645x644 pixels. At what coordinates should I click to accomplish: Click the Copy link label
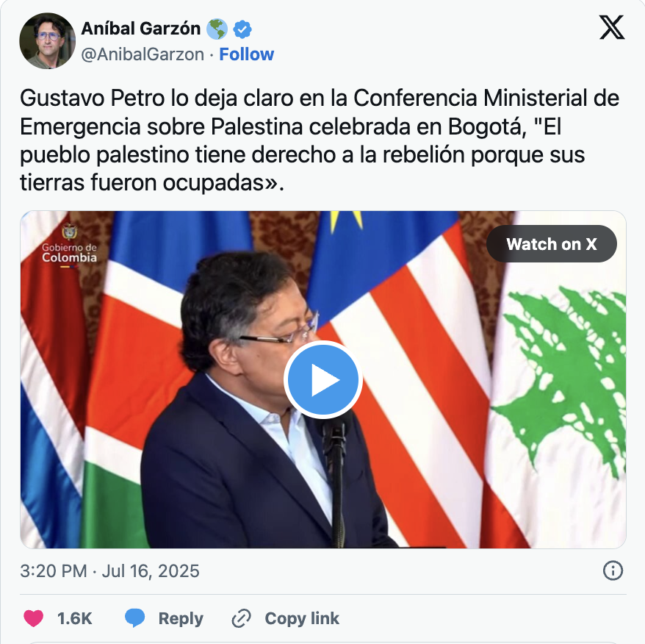(302, 618)
